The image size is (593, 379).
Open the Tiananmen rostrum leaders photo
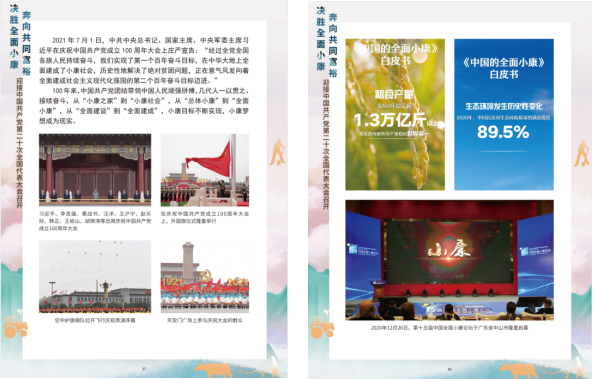point(95,170)
